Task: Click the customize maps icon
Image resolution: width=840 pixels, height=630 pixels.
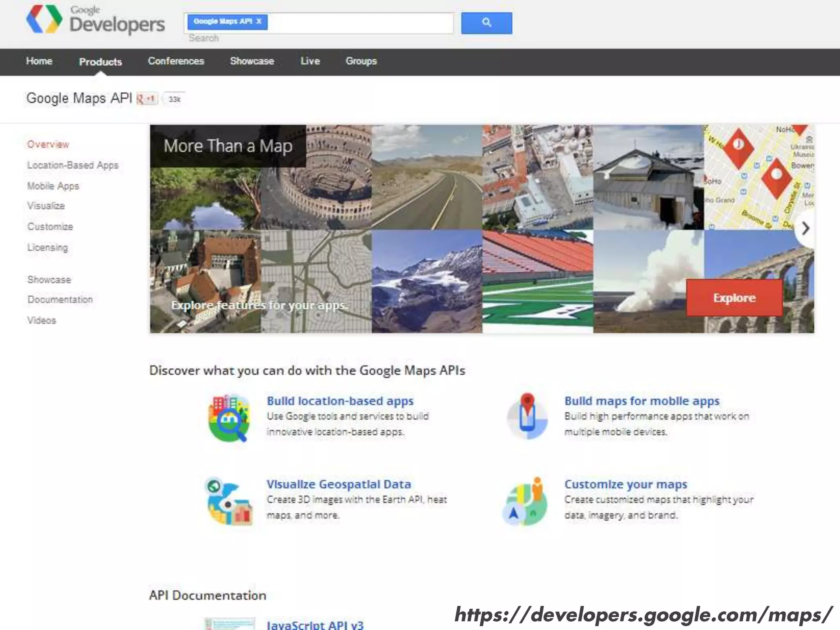Action: (x=525, y=501)
